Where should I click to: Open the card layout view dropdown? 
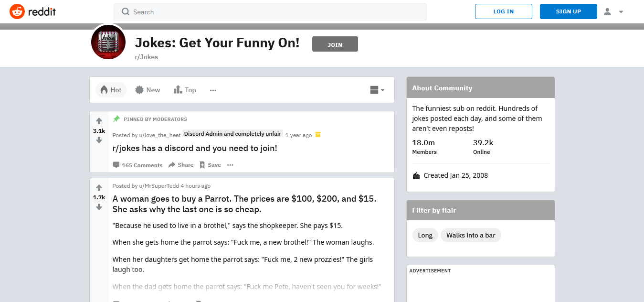(377, 89)
